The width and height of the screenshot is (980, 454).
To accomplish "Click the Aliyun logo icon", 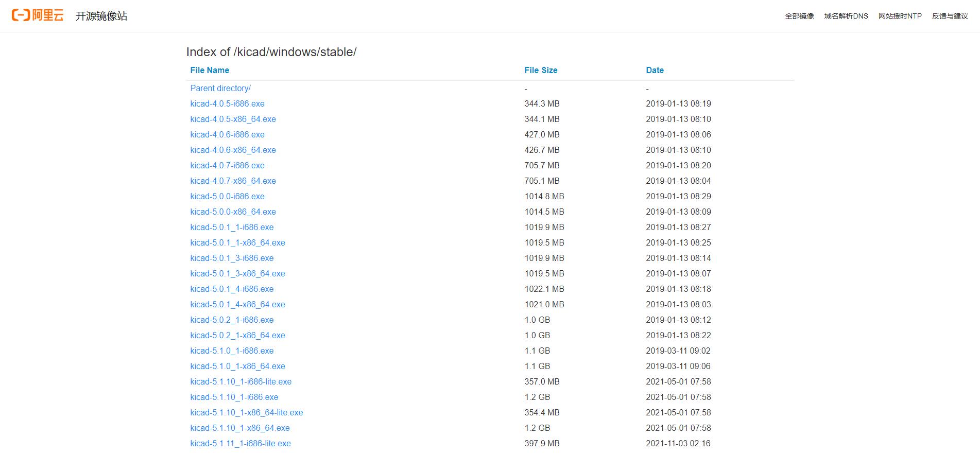I will [38, 15].
